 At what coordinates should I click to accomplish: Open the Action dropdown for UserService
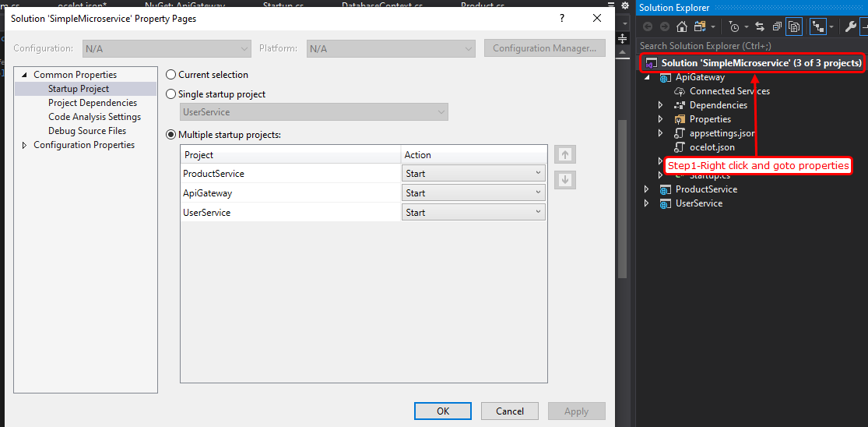(x=473, y=213)
